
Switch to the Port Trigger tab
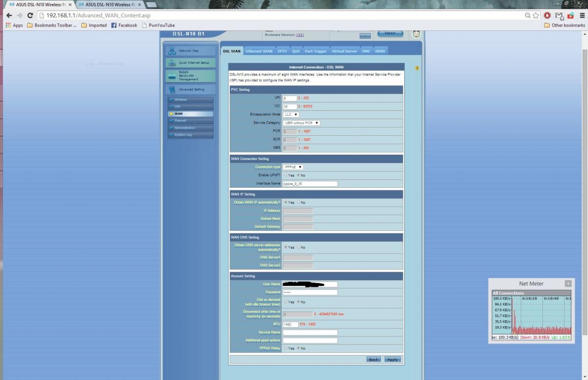coord(316,51)
